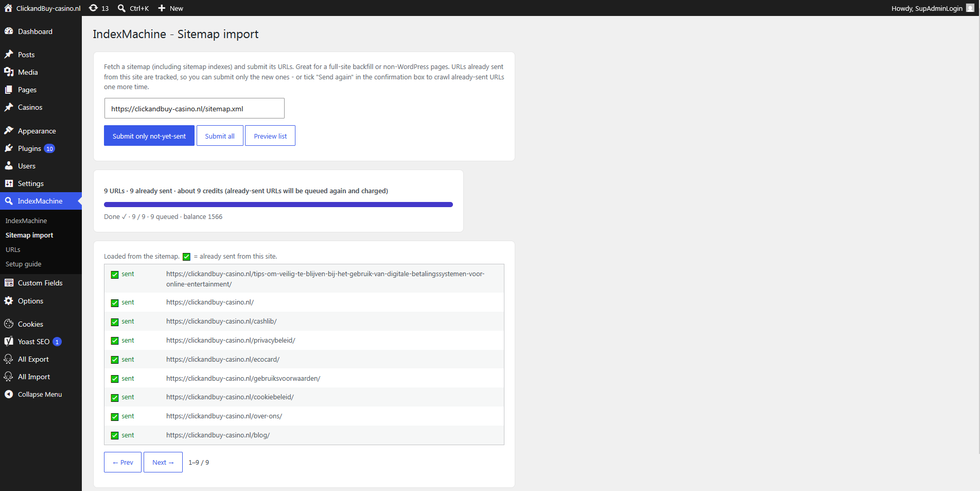Toggle the checkbox for the cookiebeleid row
The image size is (980, 491).
[x=115, y=398]
